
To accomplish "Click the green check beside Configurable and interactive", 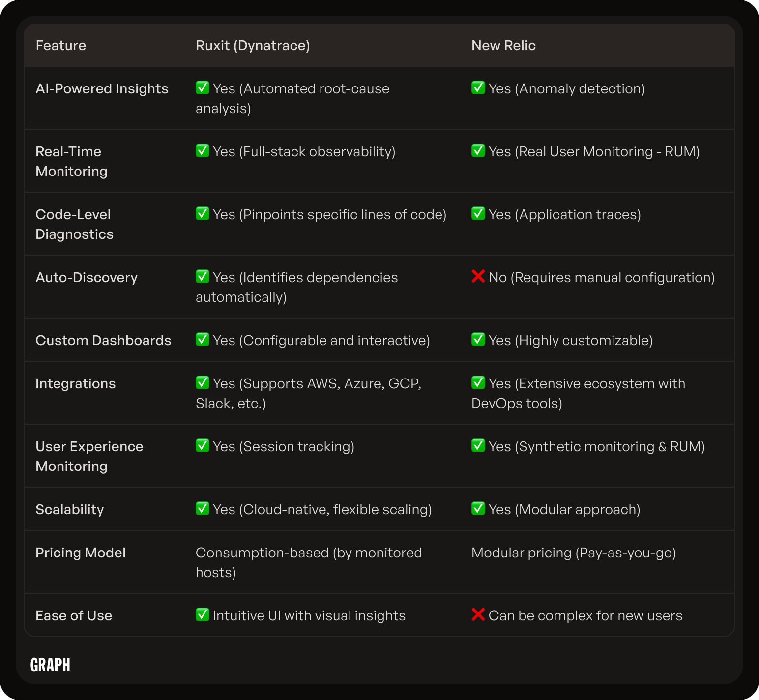I will [x=203, y=339].
